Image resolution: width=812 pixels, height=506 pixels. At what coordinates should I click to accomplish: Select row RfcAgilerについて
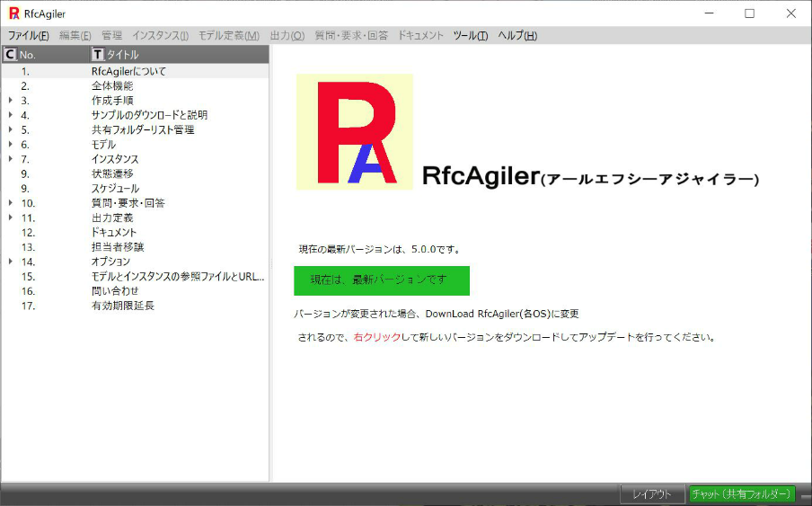pos(135,71)
